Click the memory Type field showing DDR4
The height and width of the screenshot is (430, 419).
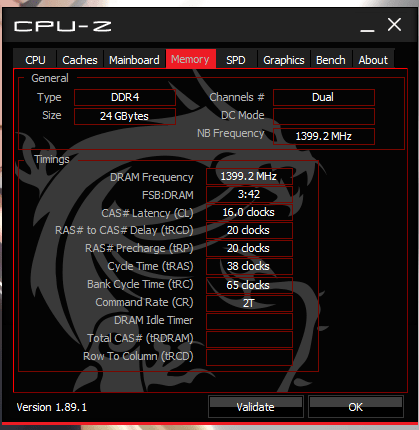tap(125, 97)
